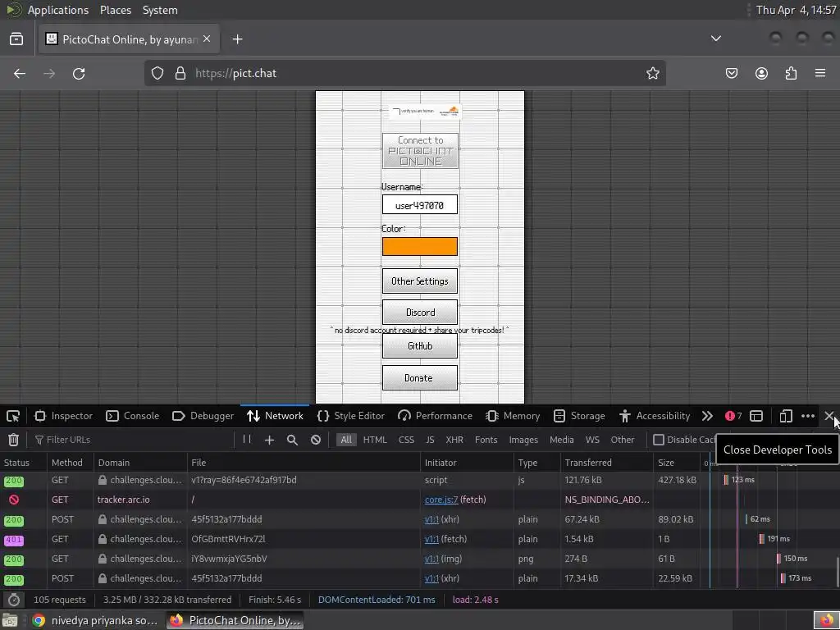
Task: Click the element picker icon in DevTools
Action: pyautogui.click(x=13, y=416)
